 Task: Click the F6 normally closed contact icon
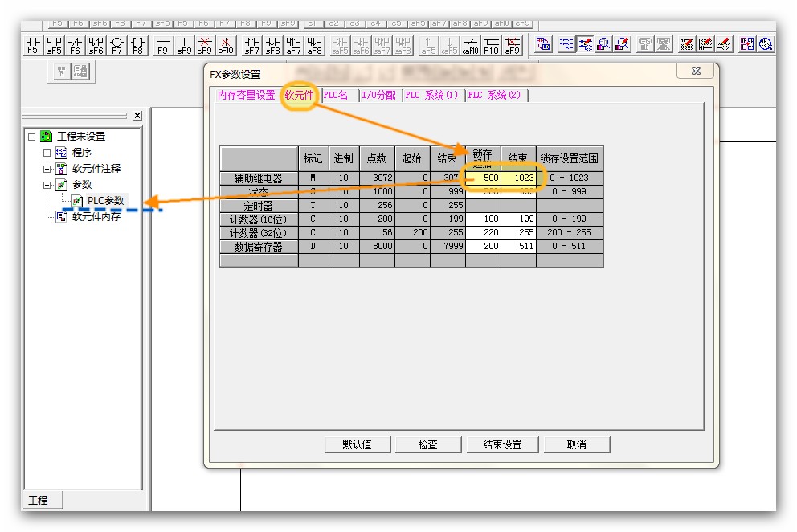75,44
